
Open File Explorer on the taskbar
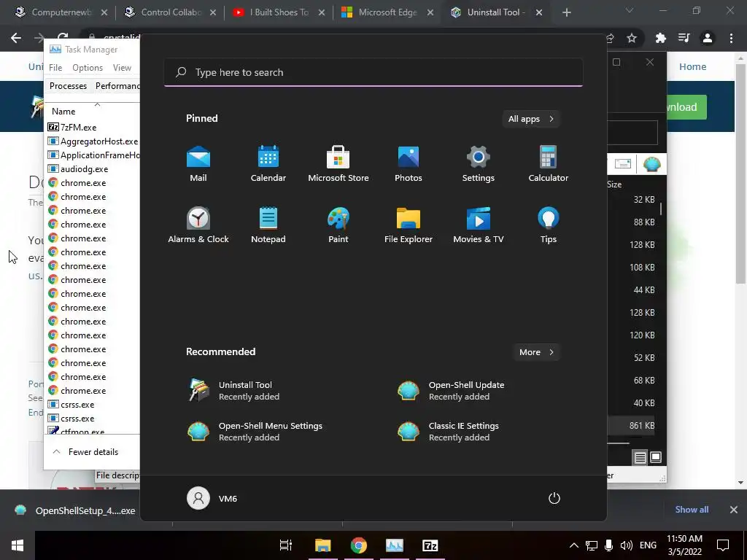pos(322,545)
